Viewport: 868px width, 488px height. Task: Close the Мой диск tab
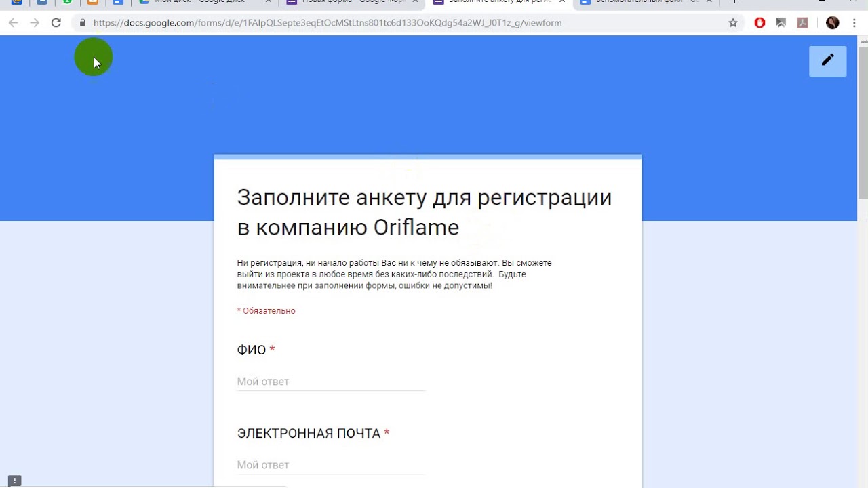(268, 2)
